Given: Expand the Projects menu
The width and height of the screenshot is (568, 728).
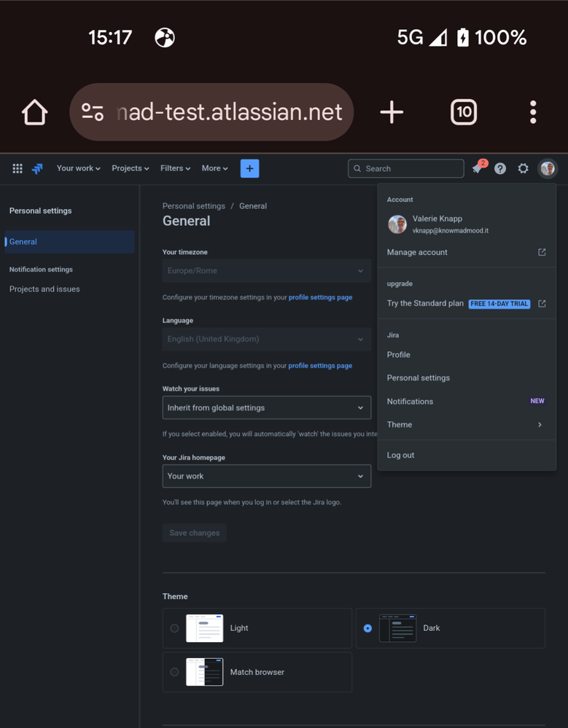Looking at the screenshot, I should pyautogui.click(x=131, y=168).
